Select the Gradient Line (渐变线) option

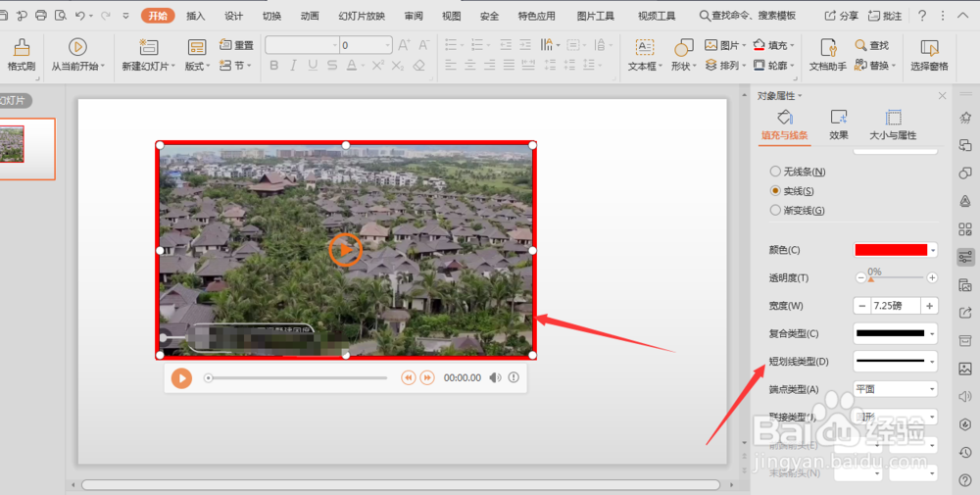pos(798,211)
